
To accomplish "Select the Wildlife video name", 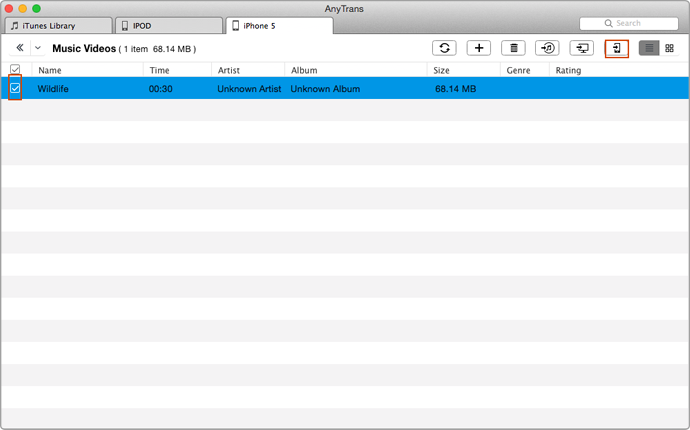I will [x=53, y=88].
